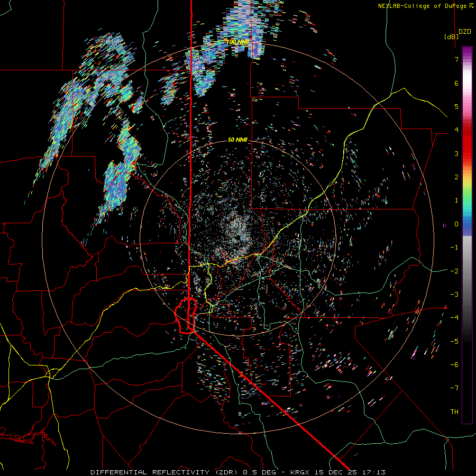Click the [dB] unit label
This screenshot has height=476, width=476.
point(451,36)
